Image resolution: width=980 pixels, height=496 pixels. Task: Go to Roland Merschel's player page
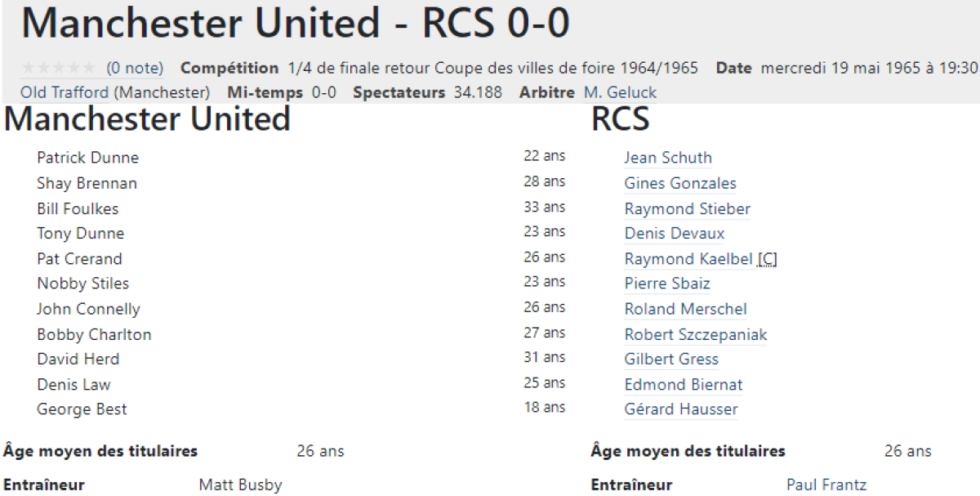point(685,309)
